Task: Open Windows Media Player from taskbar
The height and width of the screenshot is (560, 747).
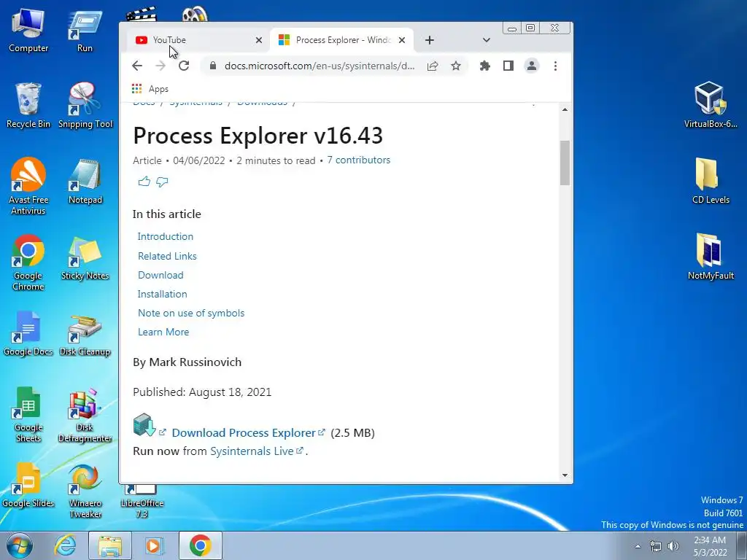Action: pyautogui.click(x=155, y=545)
